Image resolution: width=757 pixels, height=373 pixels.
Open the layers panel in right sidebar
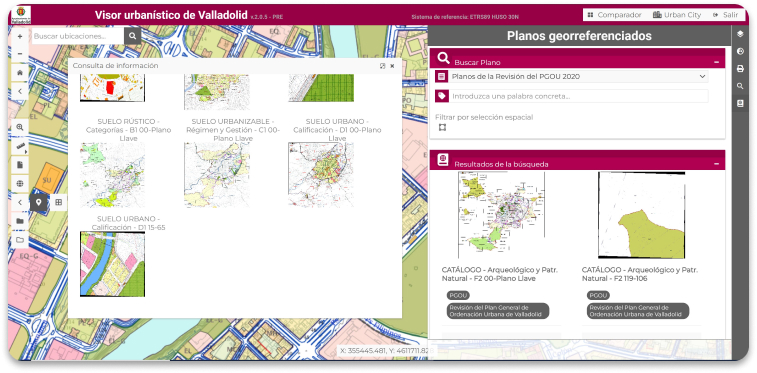740,34
